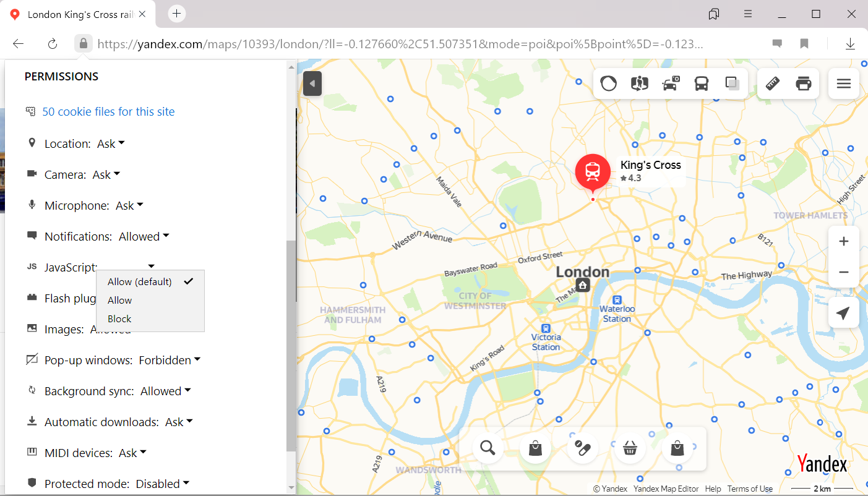
Task: Open Protected mode Disabled dropdown
Action: [x=163, y=484]
